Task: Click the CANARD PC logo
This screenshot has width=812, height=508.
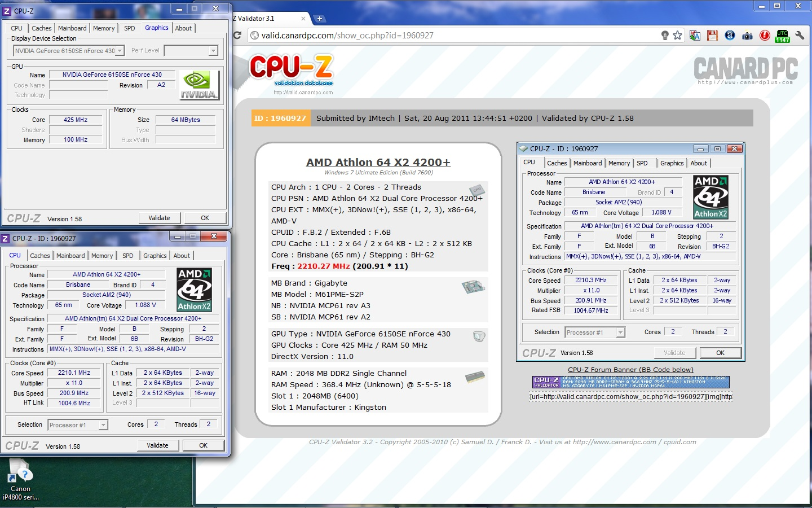Action: pyautogui.click(x=745, y=71)
